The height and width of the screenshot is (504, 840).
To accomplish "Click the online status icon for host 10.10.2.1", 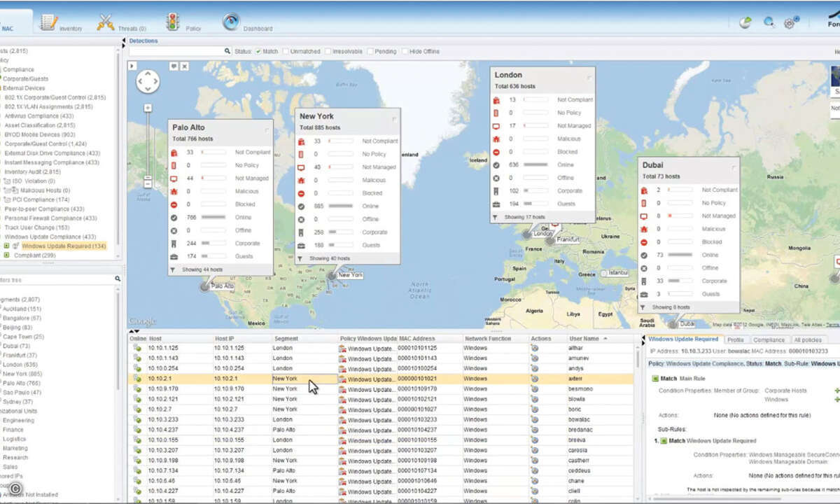I will [x=137, y=378].
